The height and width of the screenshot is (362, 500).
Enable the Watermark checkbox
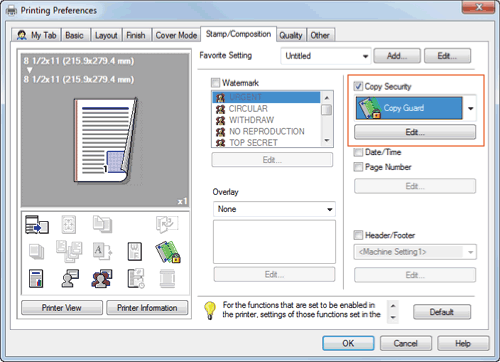[x=216, y=82]
